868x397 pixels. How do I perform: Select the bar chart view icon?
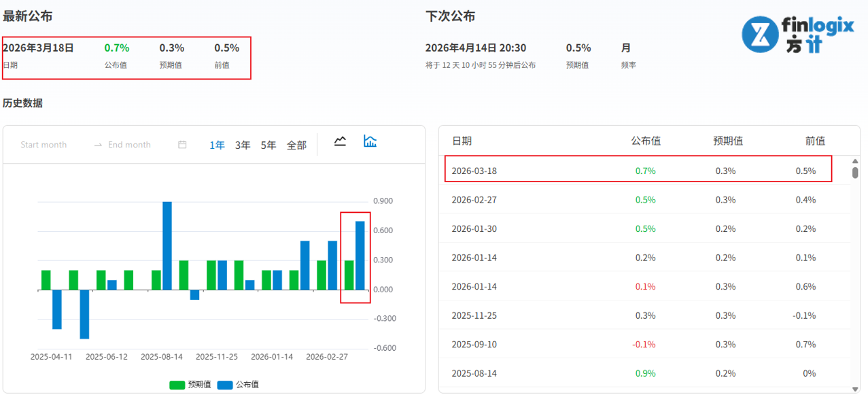[370, 141]
